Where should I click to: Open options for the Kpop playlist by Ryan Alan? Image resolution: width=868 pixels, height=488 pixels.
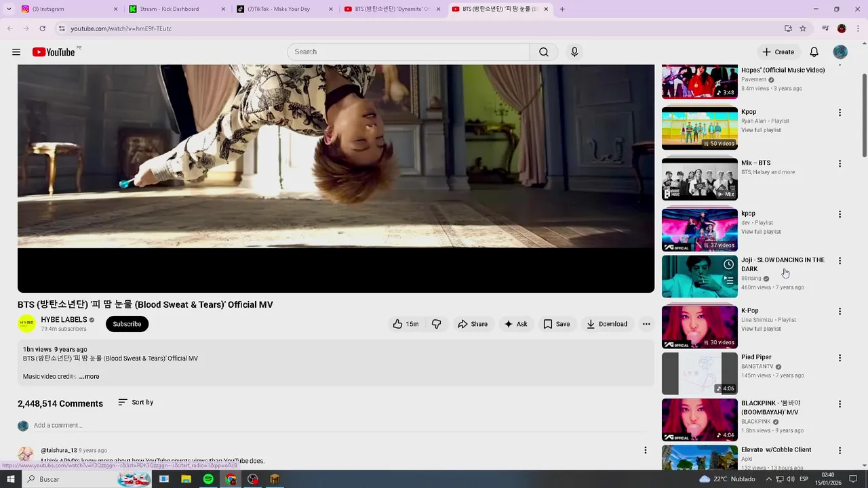pyautogui.click(x=840, y=113)
